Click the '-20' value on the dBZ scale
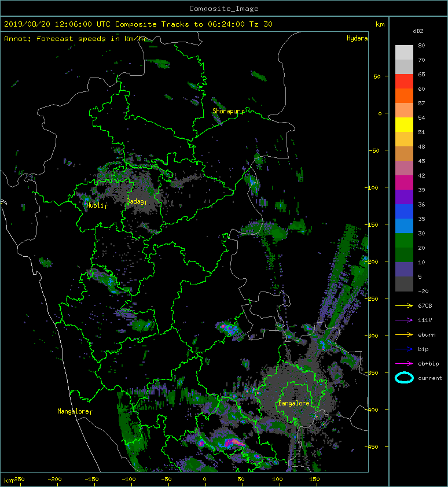This screenshot has height=487, width=448. point(423,292)
